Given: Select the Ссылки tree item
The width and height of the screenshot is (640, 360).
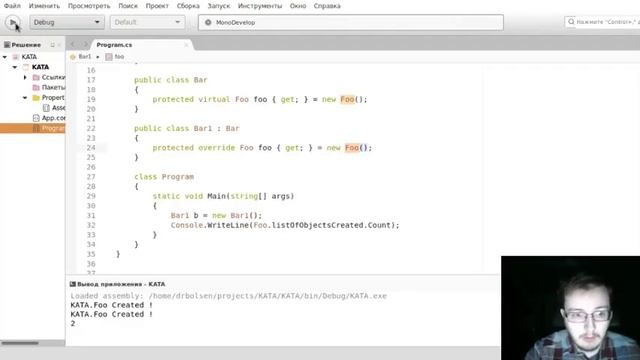Looking at the screenshot, I should coord(53,77).
